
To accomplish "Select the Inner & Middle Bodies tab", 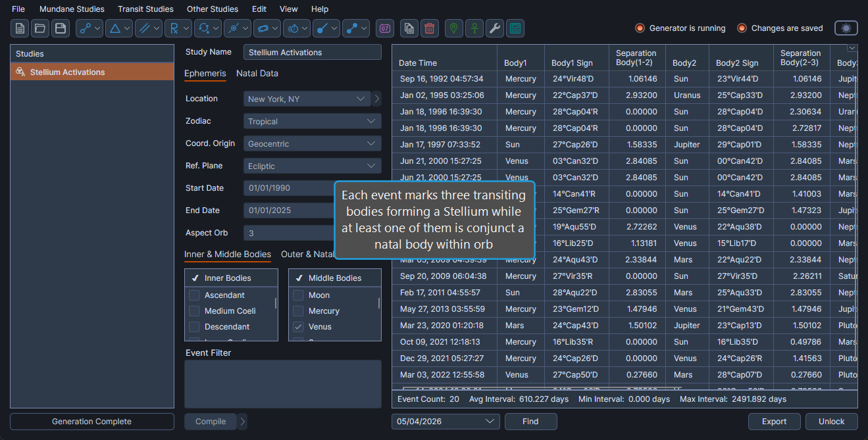I will tap(228, 255).
